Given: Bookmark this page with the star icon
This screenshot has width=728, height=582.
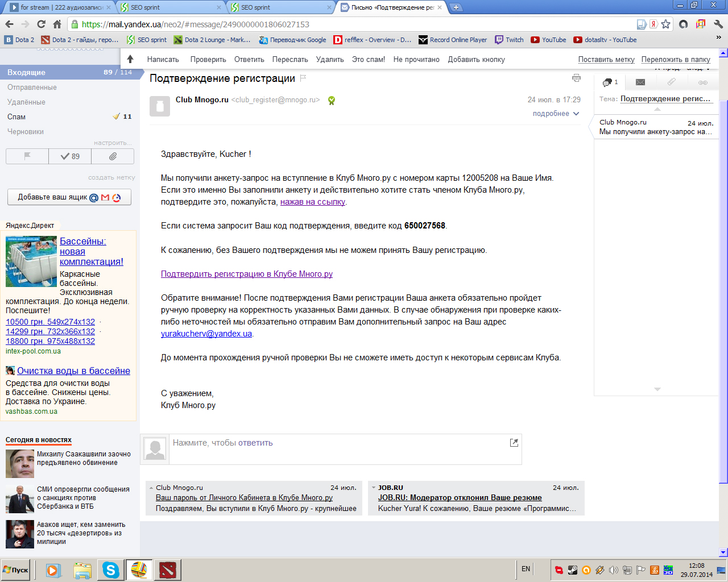Looking at the screenshot, I should pos(666,24).
